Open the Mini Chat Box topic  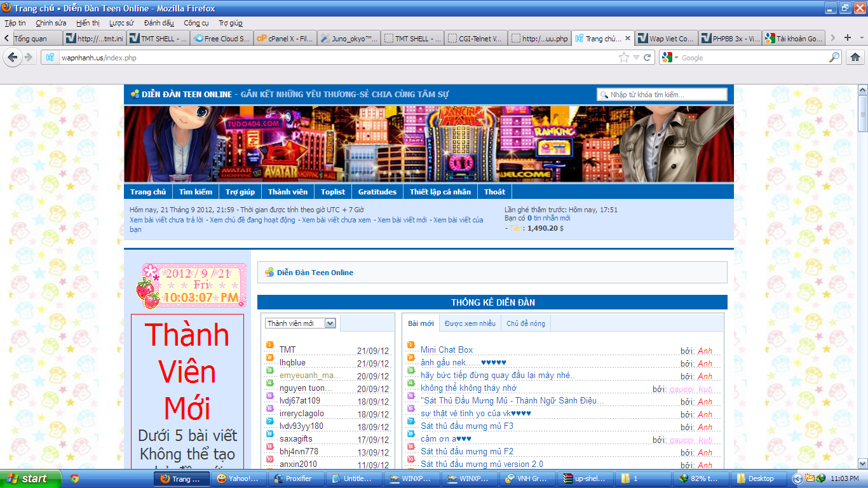coord(447,350)
